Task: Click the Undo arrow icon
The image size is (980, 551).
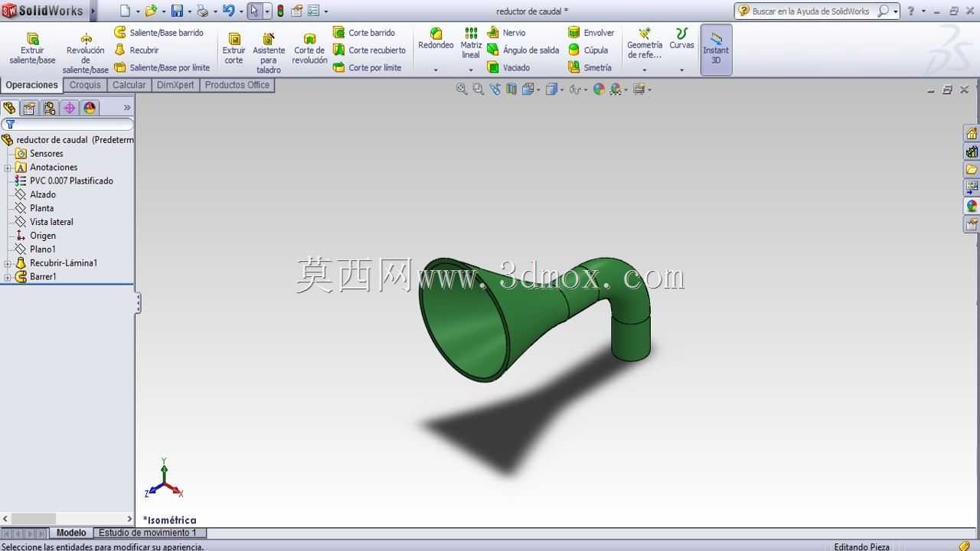Action: (x=228, y=11)
